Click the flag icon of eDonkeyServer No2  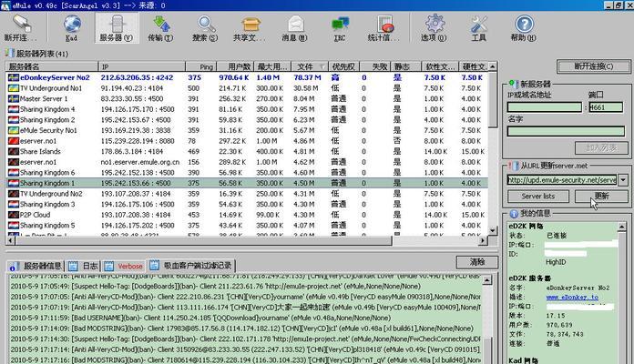[x=14, y=77]
